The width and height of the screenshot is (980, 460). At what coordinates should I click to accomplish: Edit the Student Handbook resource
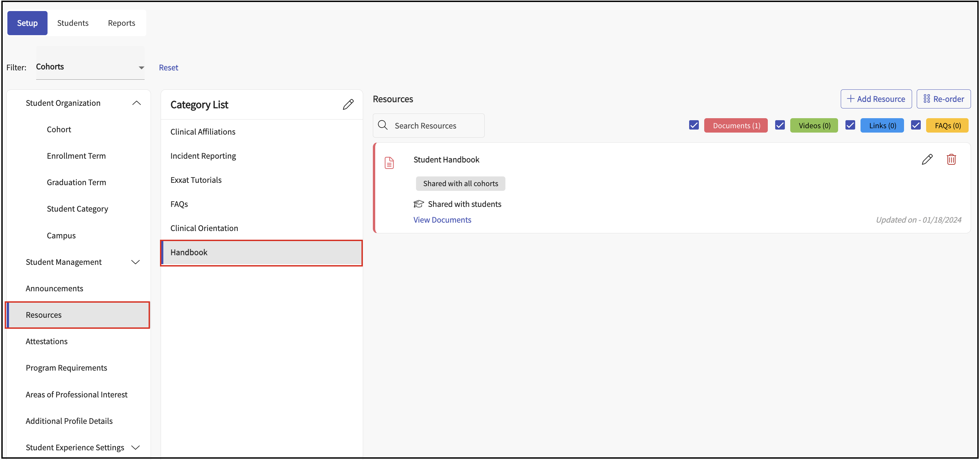tap(927, 159)
